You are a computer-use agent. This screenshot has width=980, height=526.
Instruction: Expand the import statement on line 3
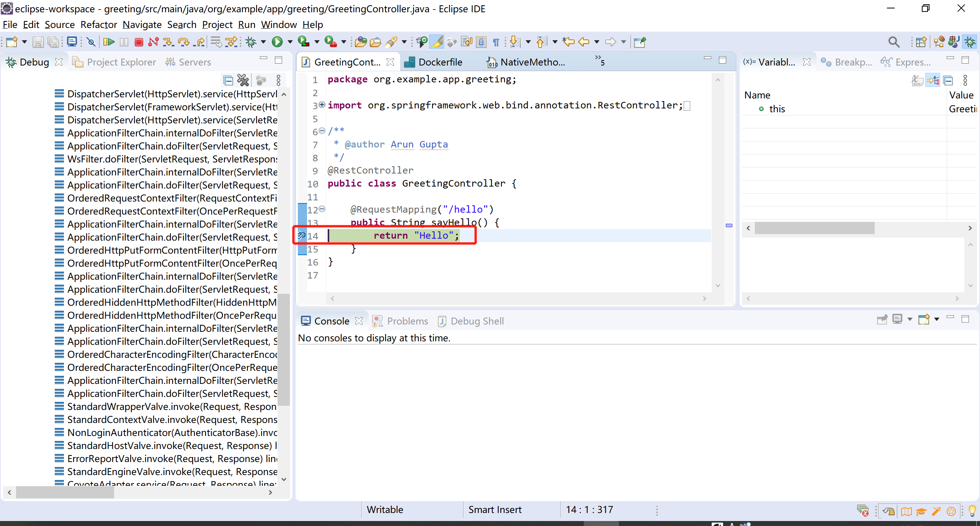[322, 106]
